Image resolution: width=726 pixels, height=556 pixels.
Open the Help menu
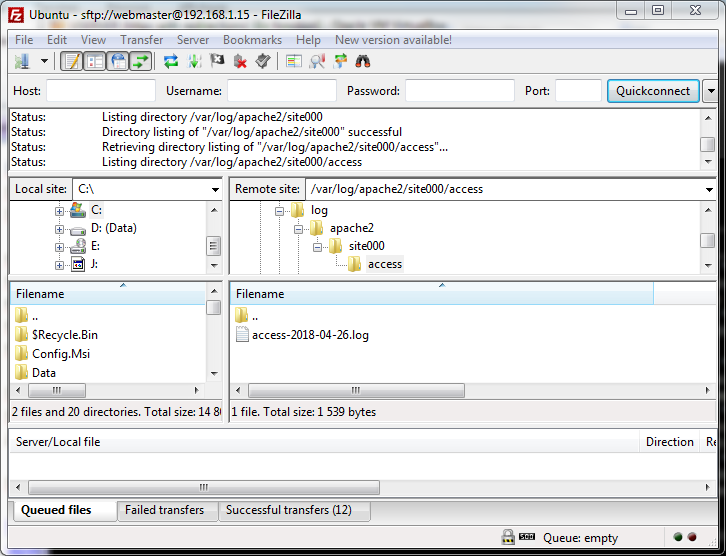(x=308, y=40)
